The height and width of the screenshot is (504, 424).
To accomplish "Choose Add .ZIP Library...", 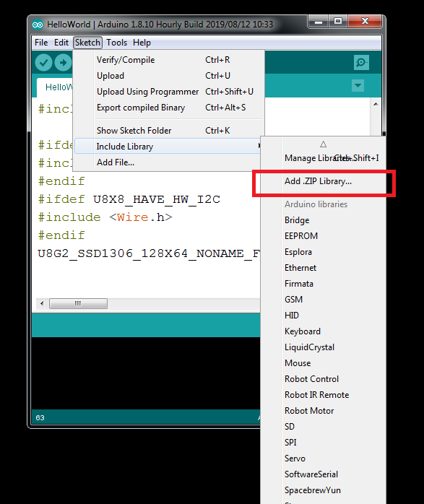I will click(x=324, y=181).
